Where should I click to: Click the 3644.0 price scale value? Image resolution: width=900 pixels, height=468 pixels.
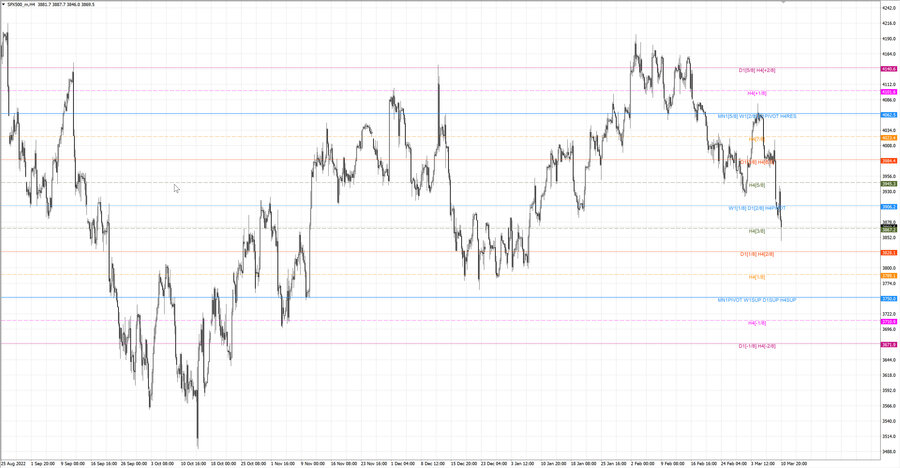(x=889, y=360)
